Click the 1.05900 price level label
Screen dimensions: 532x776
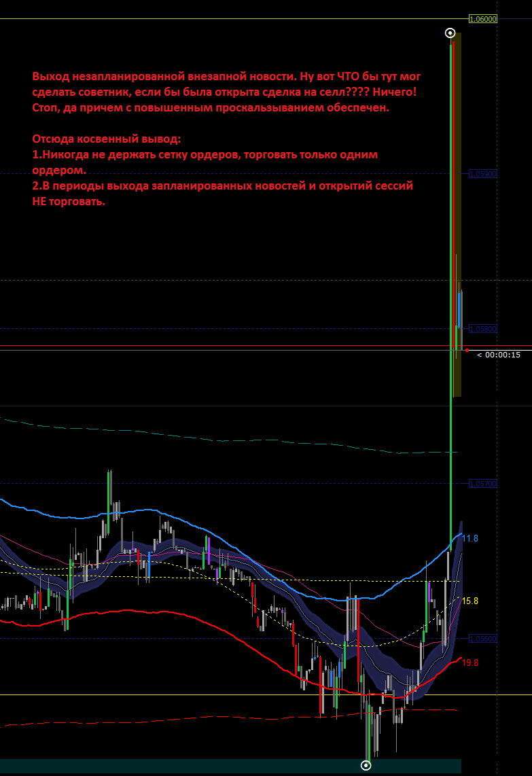click(483, 174)
